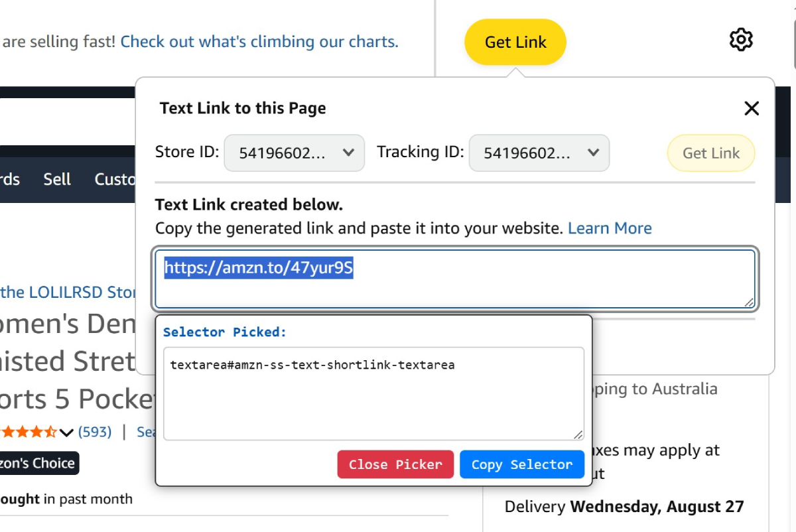
Task: Open the Customer Service nav item
Action: [x=115, y=179]
